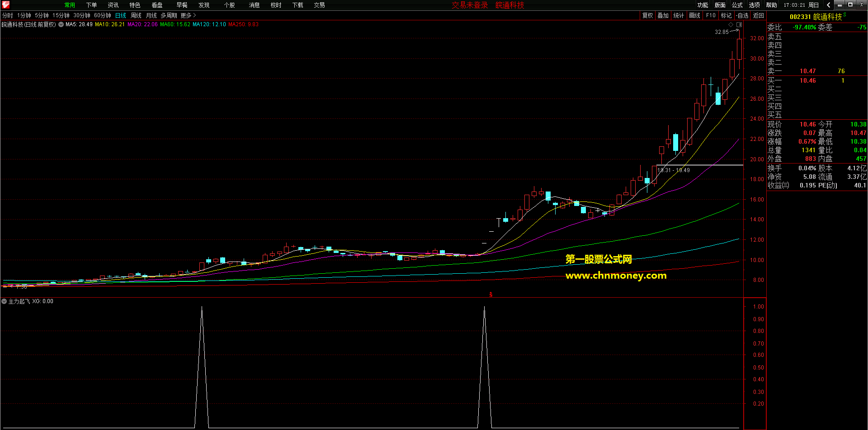Viewport: 868px width, 430px height.
Task: Click the red app logo icon
Action: click(x=6, y=5)
